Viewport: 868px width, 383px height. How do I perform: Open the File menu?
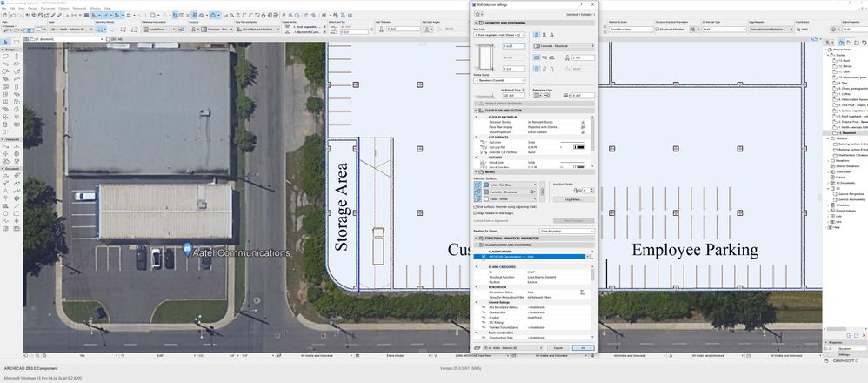tap(3, 9)
